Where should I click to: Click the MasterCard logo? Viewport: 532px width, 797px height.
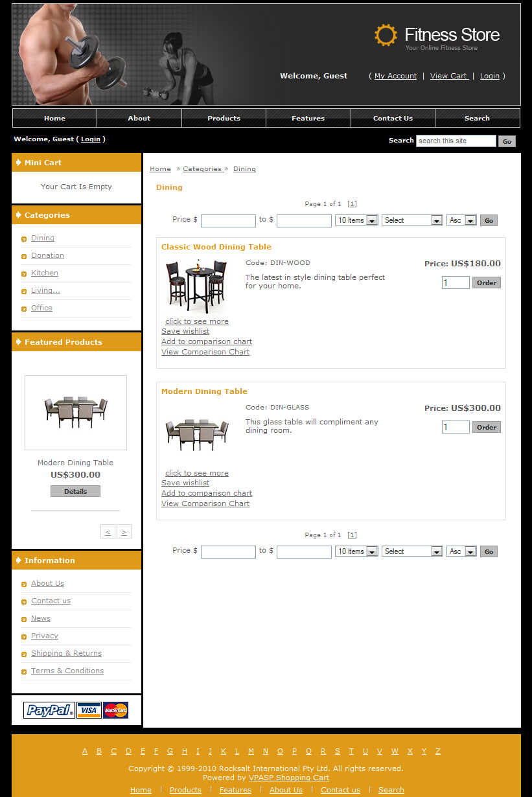115,710
